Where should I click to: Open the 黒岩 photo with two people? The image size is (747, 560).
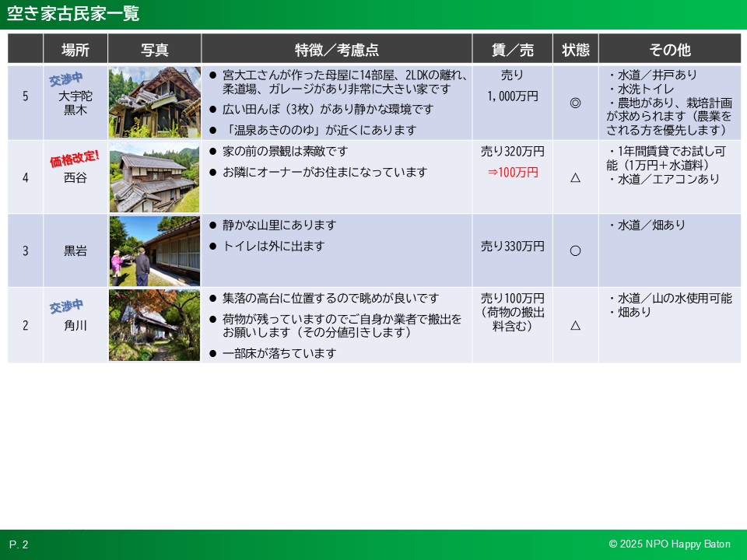(154, 250)
